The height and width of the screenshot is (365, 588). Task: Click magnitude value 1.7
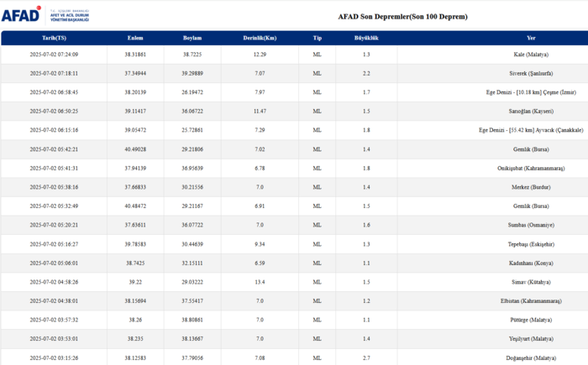click(x=366, y=92)
